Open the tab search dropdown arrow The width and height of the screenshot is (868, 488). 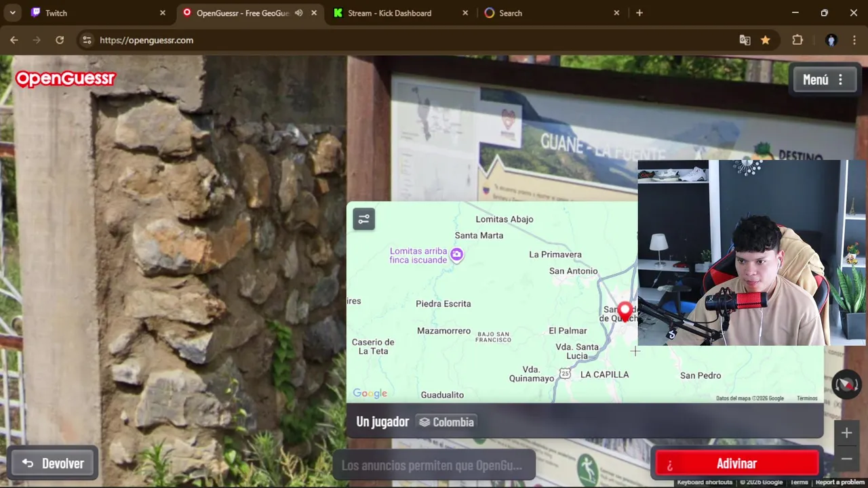click(x=12, y=13)
